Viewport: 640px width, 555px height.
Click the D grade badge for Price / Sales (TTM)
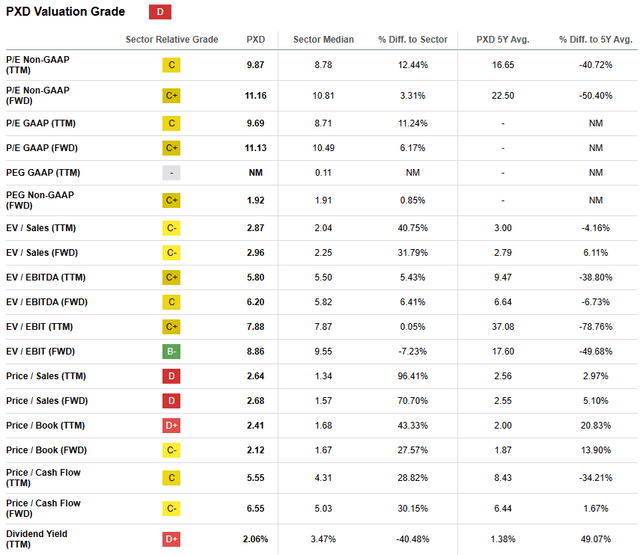click(x=173, y=377)
